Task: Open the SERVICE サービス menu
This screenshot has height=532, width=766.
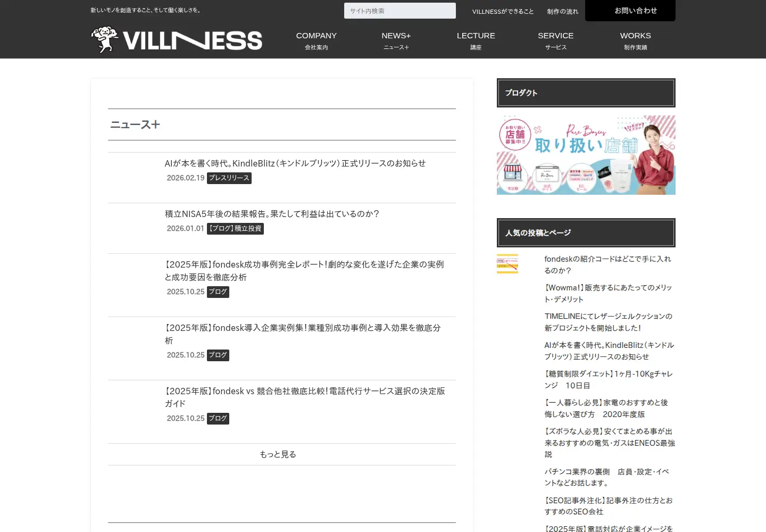Action: click(556, 40)
